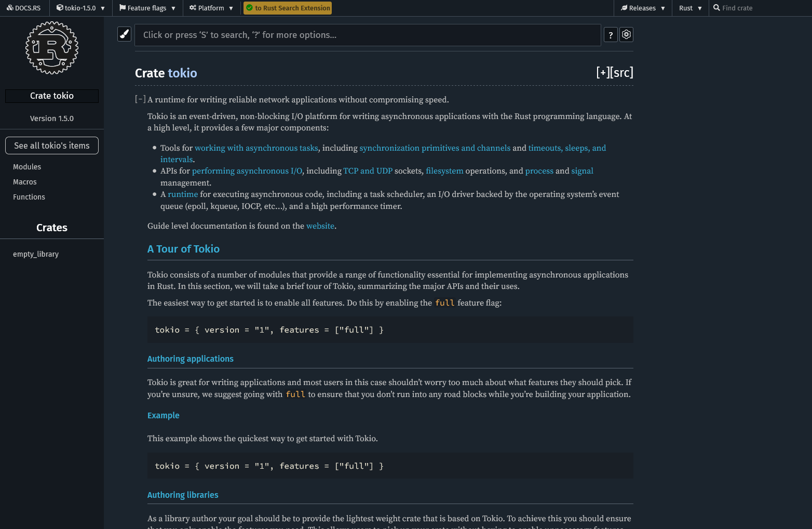Open rustdoc settings gear icon
This screenshot has width=812, height=529.
point(627,34)
